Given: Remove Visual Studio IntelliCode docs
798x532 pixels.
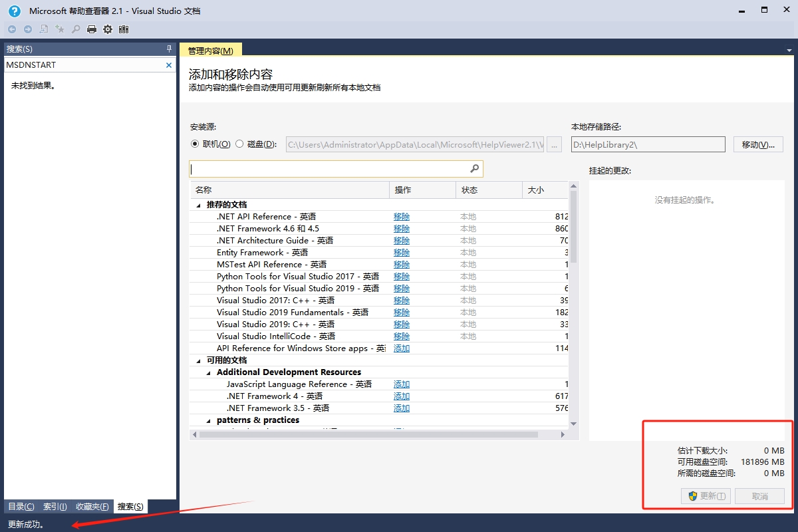Looking at the screenshot, I should [x=402, y=336].
